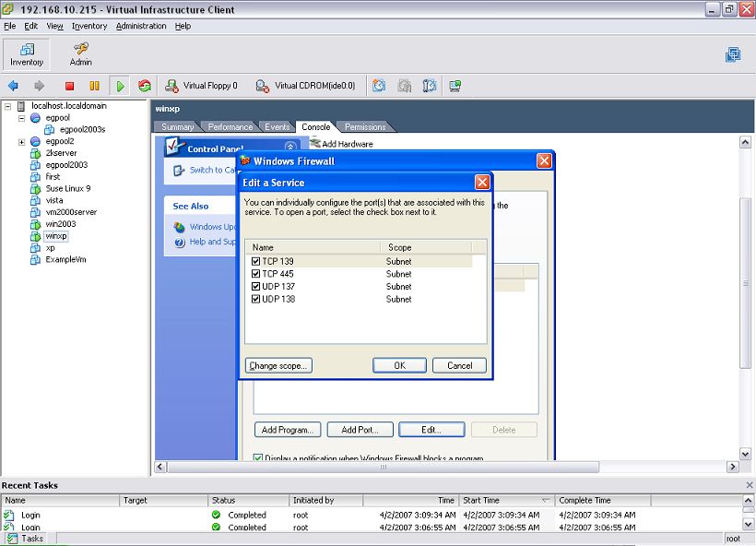Click the blue stacked windows icon at top right
The height and width of the screenshot is (546, 756).
point(733,54)
